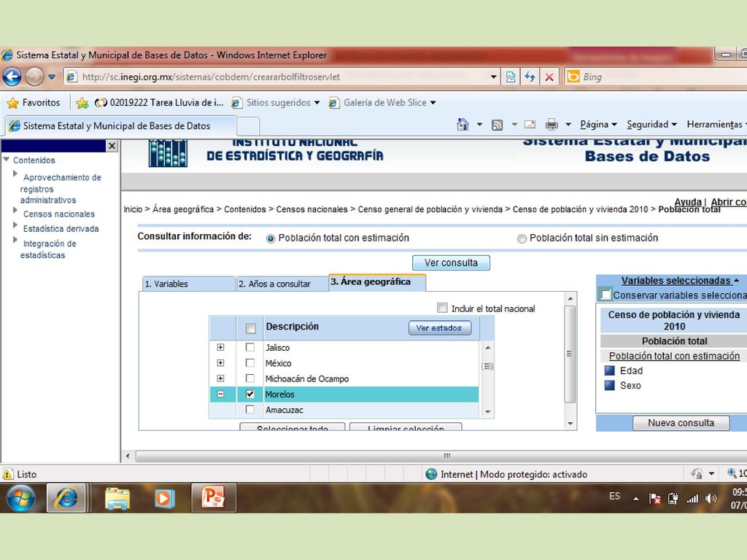Click Censos nacionales breadcrumb link
Screen dimensions: 747x560
click(312, 209)
